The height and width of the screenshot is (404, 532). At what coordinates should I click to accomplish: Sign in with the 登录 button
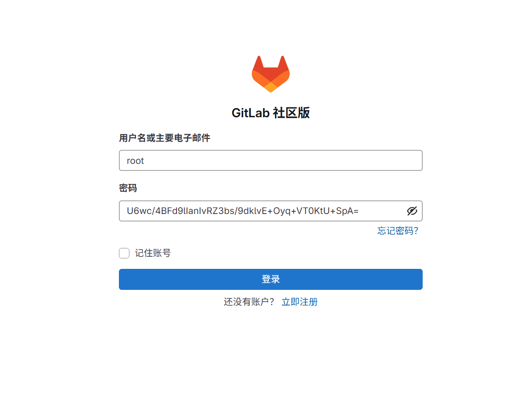coord(271,279)
